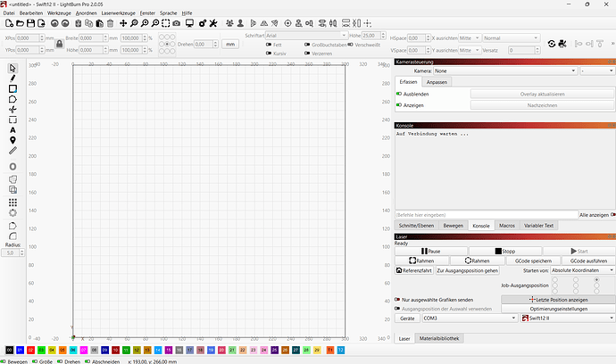Choose the rectangle drawing tool
The width and height of the screenshot is (616, 364).
pyautogui.click(x=12, y=89)
